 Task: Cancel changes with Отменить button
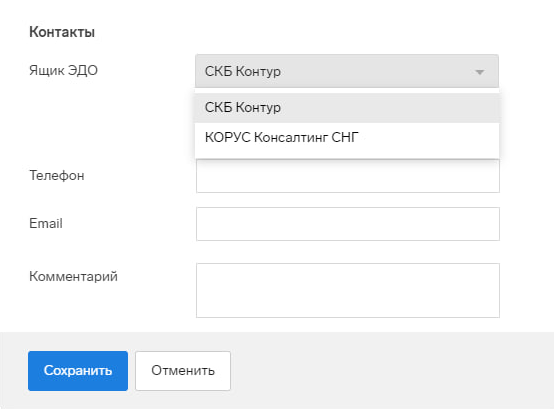point(183,371)
